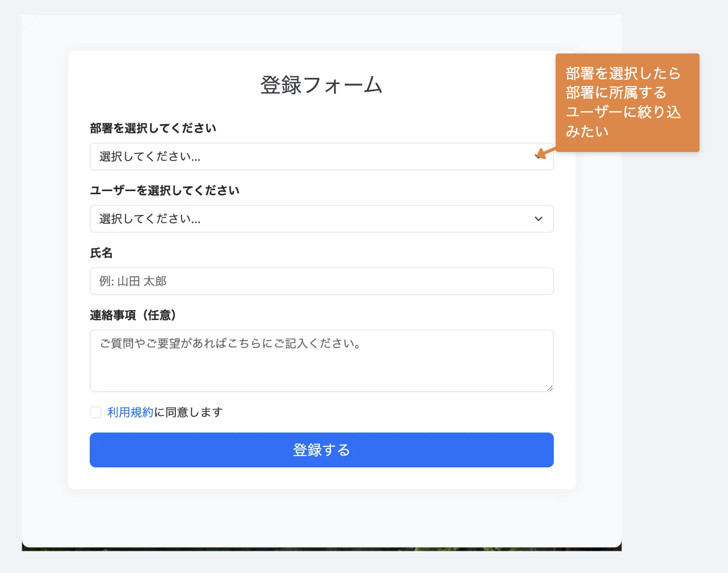
Task: Click the 例: 山田 太郎 placeholder field
Action: [321, 281]
